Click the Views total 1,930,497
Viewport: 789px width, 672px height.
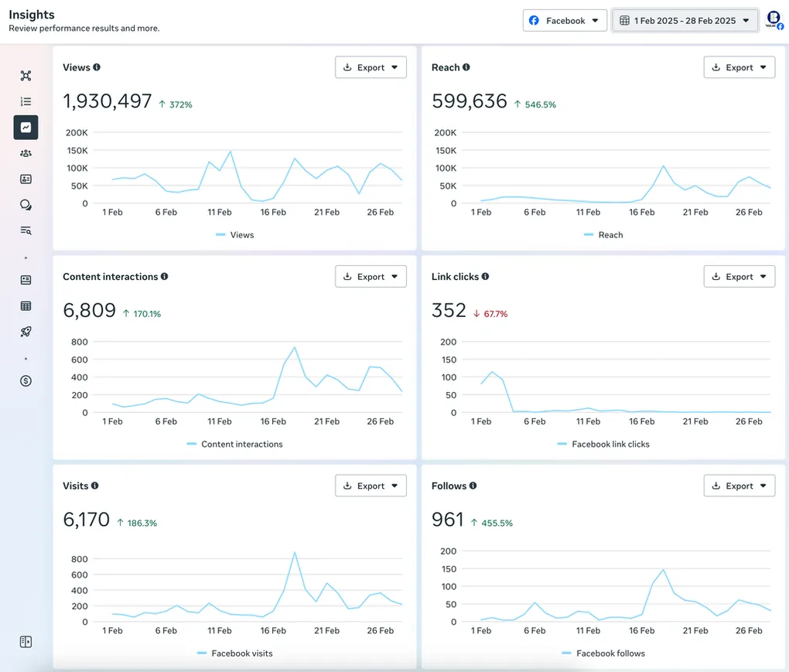pyautogui.click(x=108, y=101)
